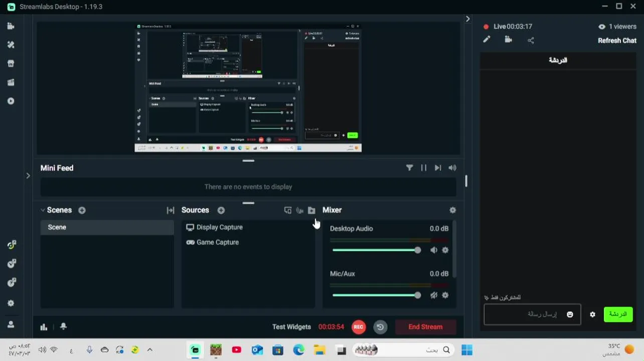
Task: Click the 1 viewers eye indicator
Action: pos(617,27)
